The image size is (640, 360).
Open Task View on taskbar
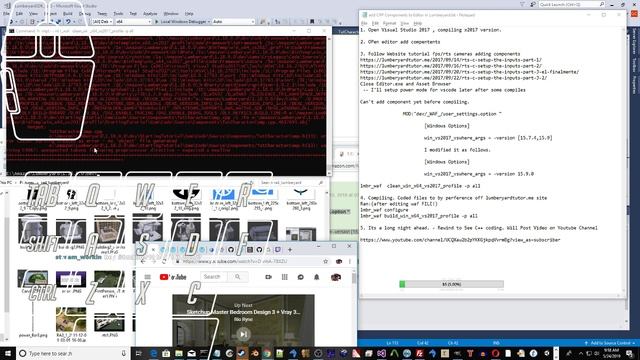tap(138, 353)
